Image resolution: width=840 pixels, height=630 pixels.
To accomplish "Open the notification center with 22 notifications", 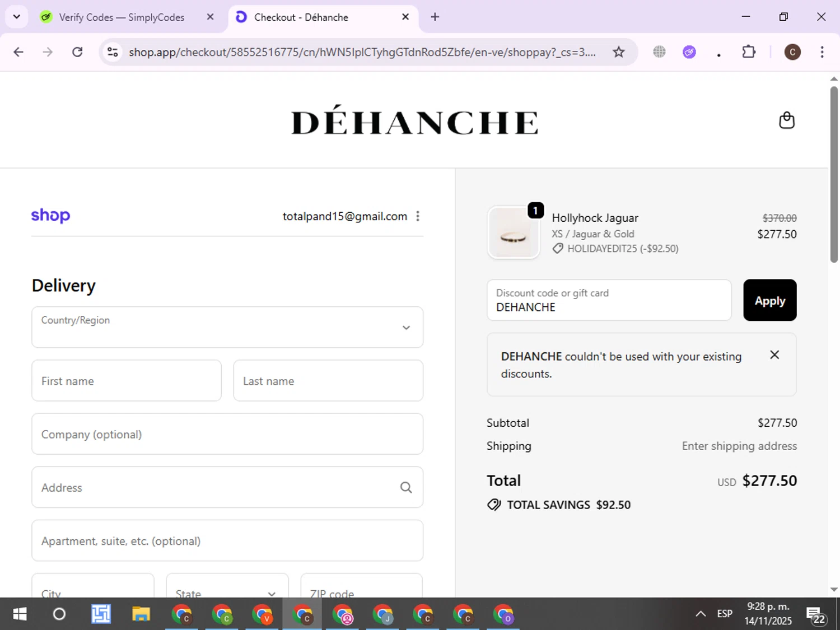I will pos(816,615).
